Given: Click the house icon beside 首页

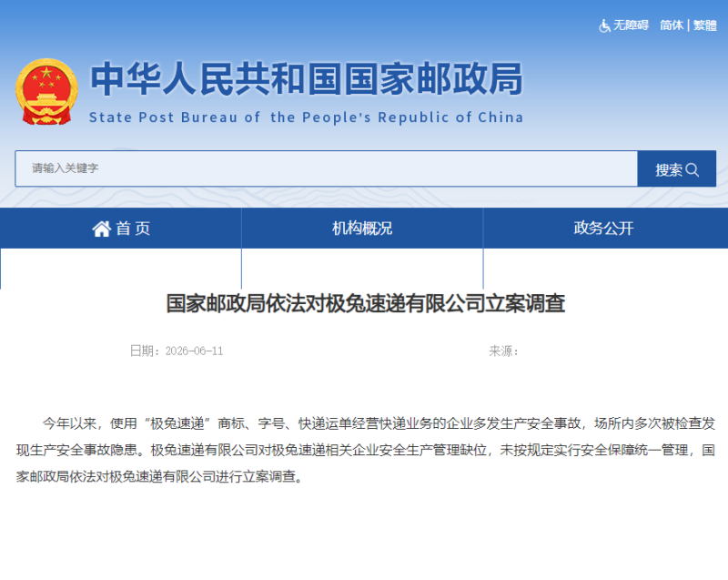Looking at the screenshot, I should (x=101, y=229).
